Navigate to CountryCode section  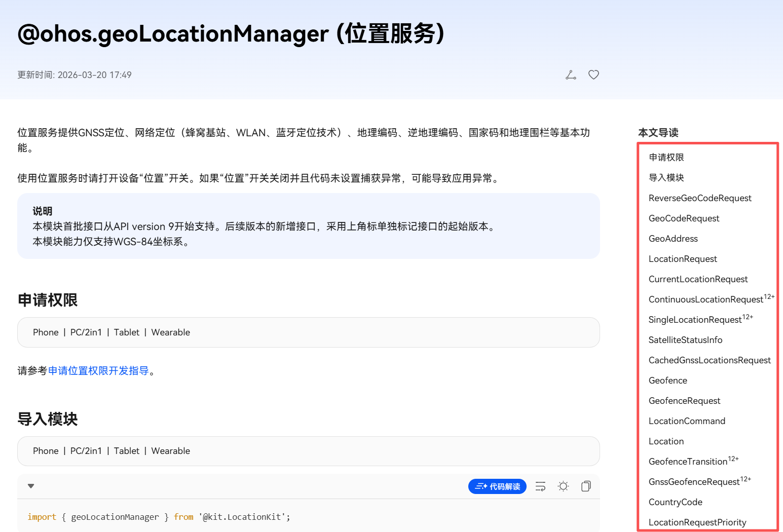pos(675,502)
